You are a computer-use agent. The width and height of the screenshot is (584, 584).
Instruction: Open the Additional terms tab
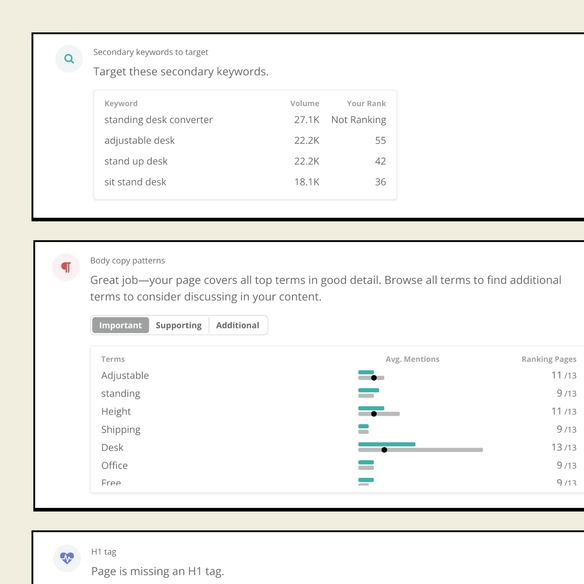238,325
